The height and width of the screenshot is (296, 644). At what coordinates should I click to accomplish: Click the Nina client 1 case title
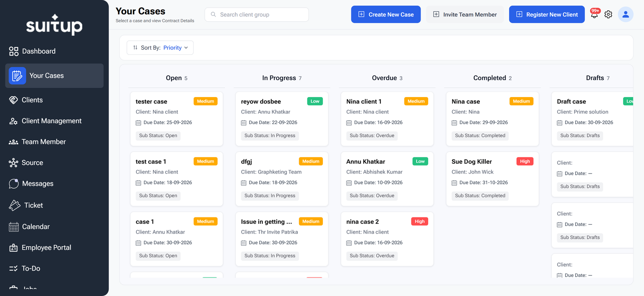[364, 101]
